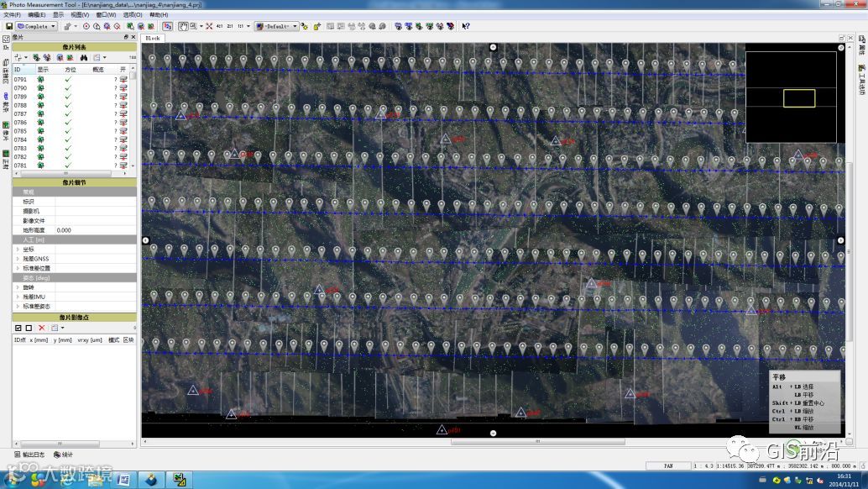Click the fit-to-view crossed arrows icon
Viewport: 868px width, 489px height.
tap(209, 26)
